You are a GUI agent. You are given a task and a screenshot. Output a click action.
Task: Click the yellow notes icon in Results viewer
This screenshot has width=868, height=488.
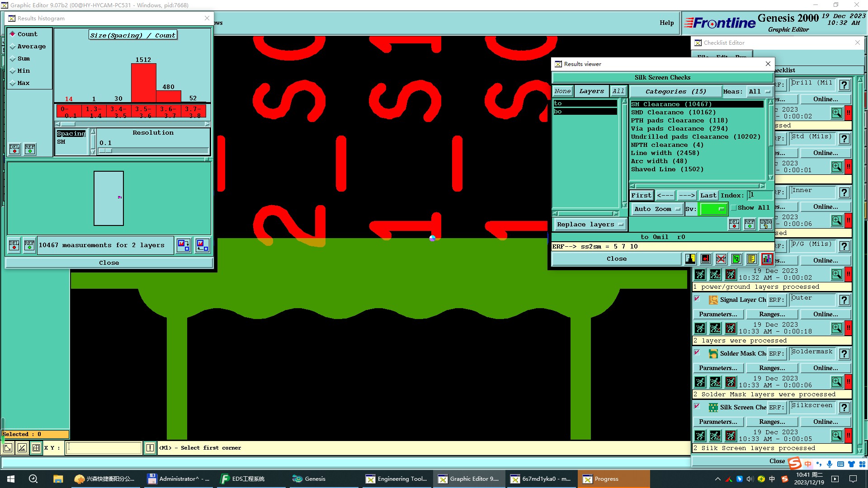(x=751, y=259)
